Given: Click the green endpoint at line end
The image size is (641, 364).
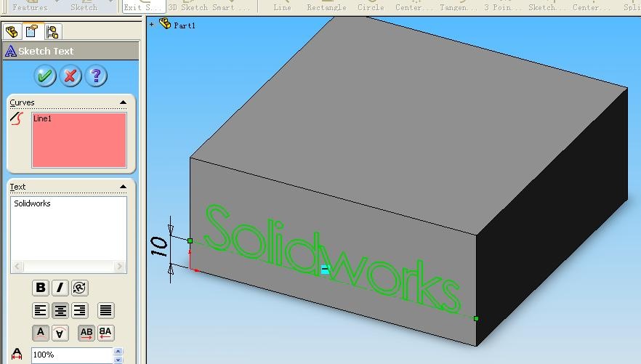Looking at the screenshot, I should click(x=476, y=318).
